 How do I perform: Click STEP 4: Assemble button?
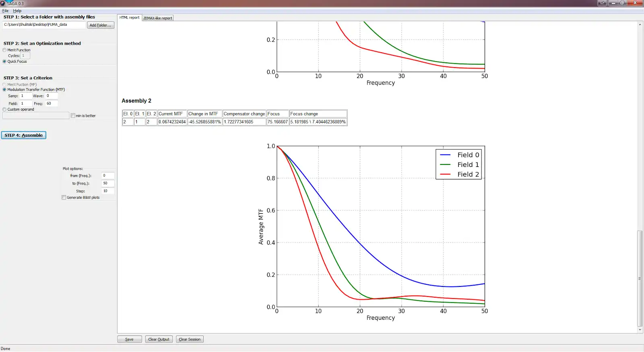click(24, 135)
